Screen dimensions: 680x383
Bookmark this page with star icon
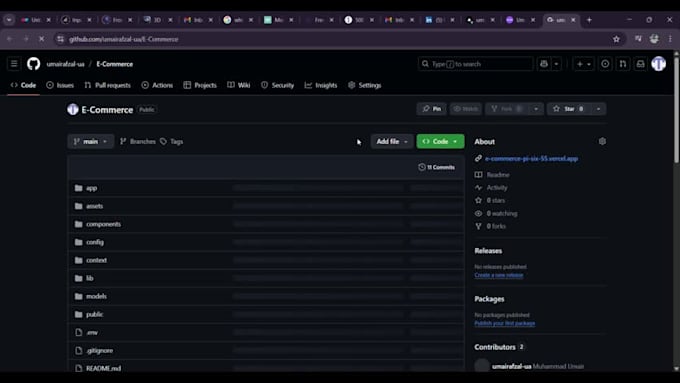coord(616,39)
